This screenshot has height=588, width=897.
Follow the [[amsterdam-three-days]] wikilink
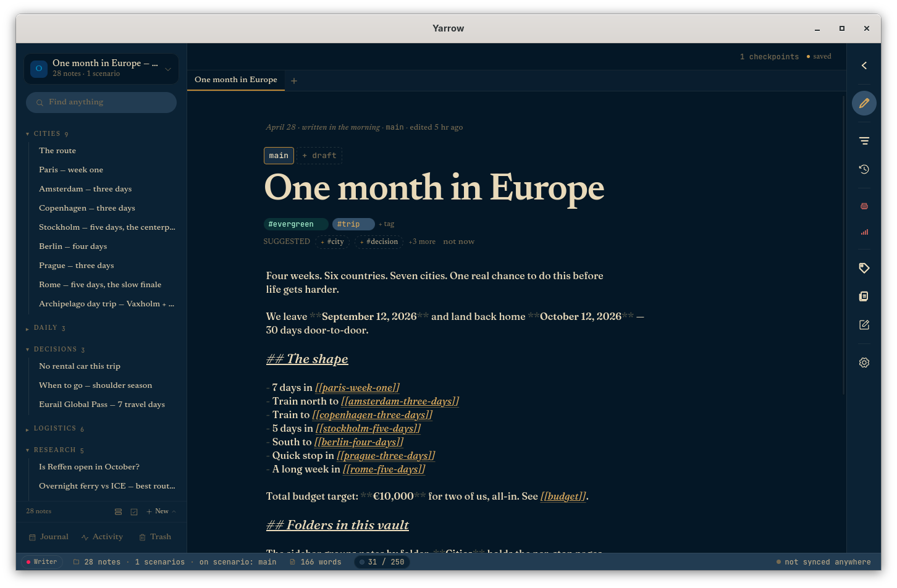(400, 401)
